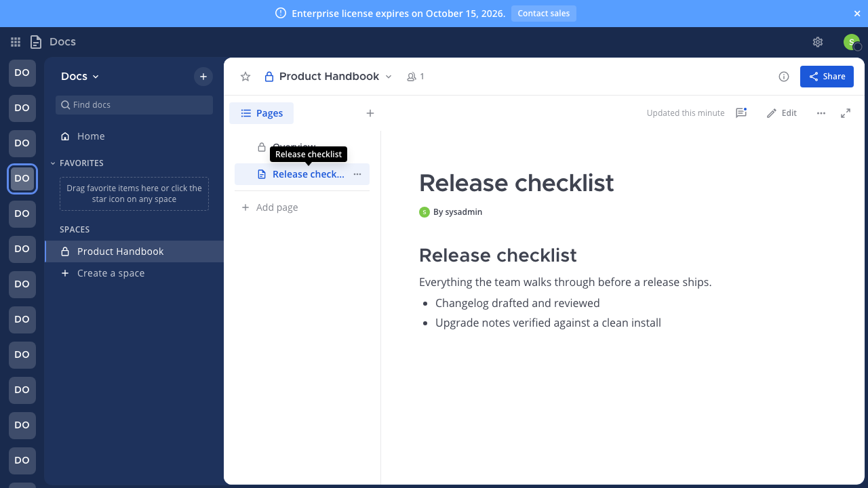Expand the Product Handbook title dropdown
The width and height of the screenshot is (868, 488).
[389, 77]
